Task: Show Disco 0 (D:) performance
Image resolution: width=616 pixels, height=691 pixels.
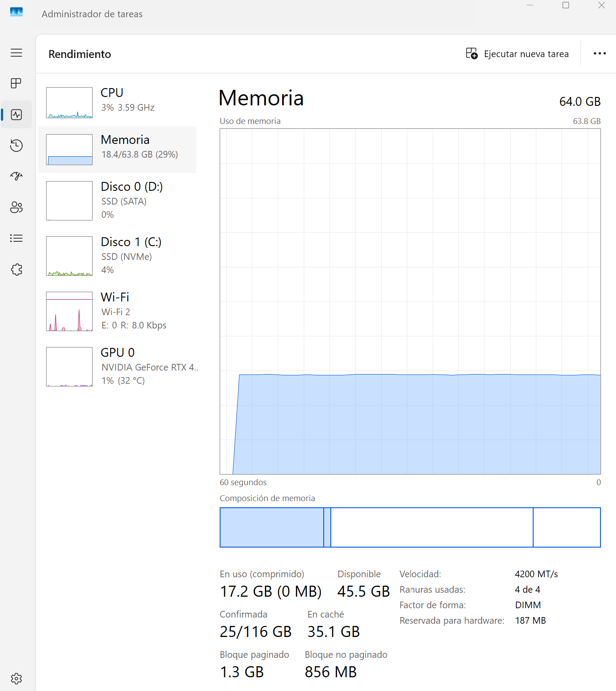Action: click(x=117, y=201)
